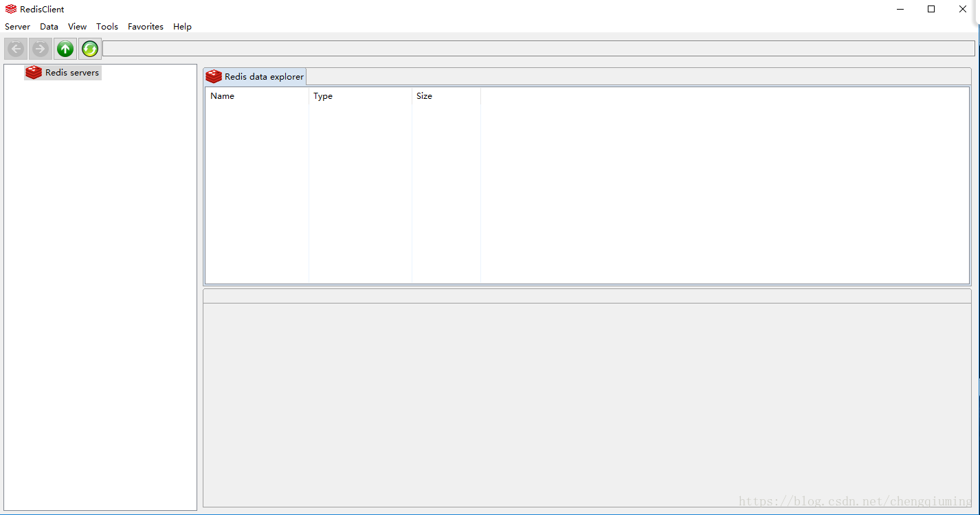The height and width of the screenshot is (515, 980).
Task: Open the View menu
Action: click(77, 26)
